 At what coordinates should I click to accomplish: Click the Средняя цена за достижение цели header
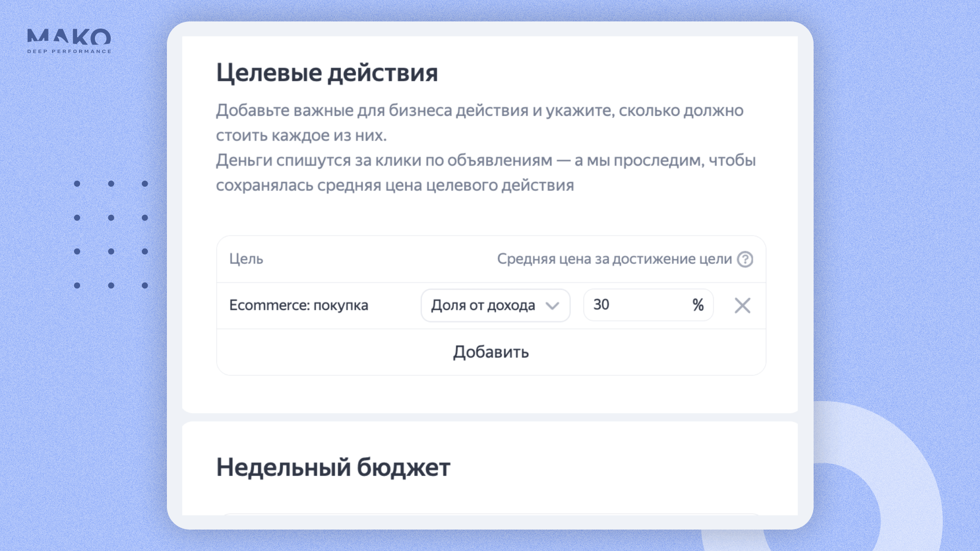point(614,259)
